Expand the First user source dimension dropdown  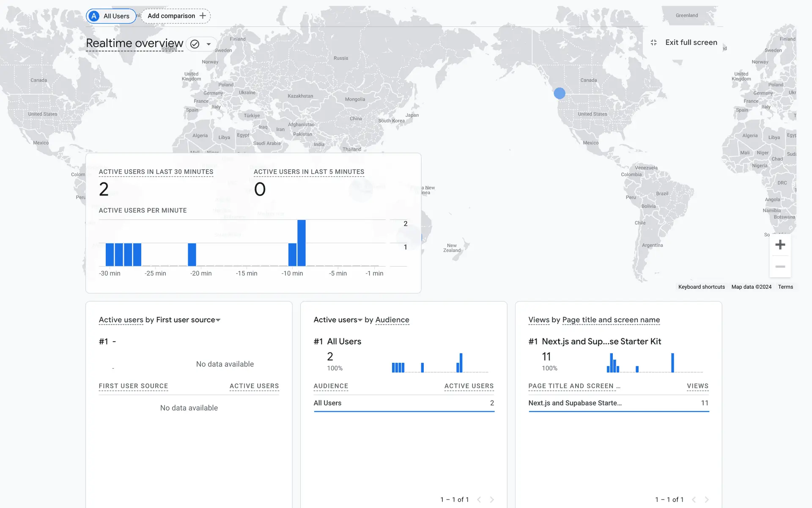(x=218, y=320)
